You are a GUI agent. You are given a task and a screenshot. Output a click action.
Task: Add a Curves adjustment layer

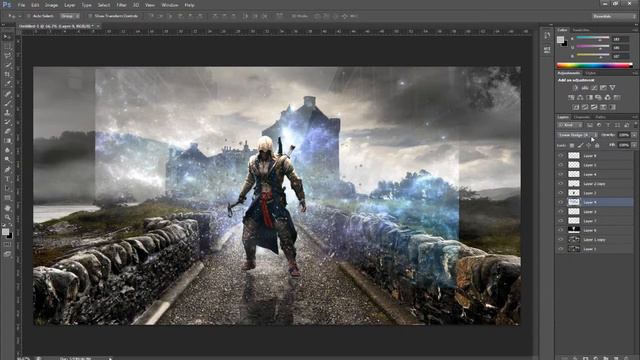[x=594, y=88]
